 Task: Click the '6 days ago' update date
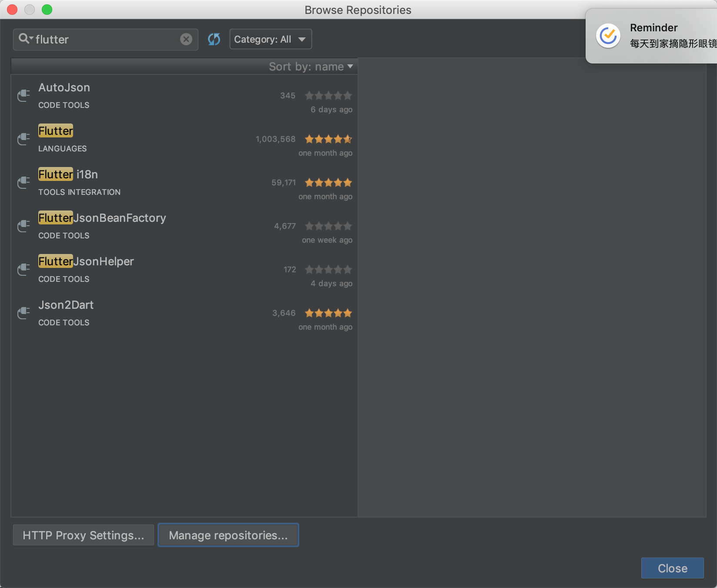coord(332,110)
